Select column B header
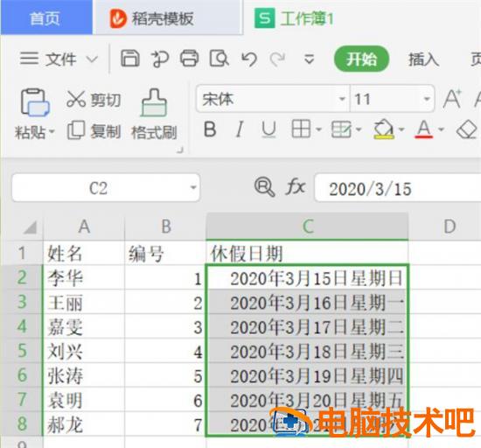 tap(165, 227)
